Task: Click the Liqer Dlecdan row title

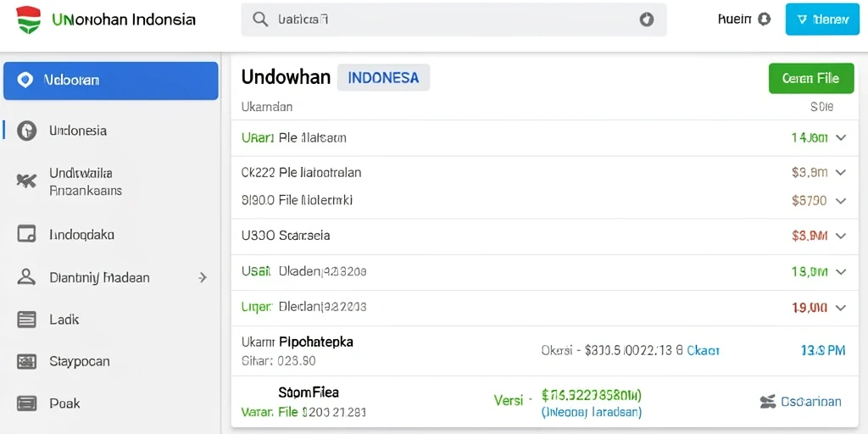Action: [x=304, y=307]
